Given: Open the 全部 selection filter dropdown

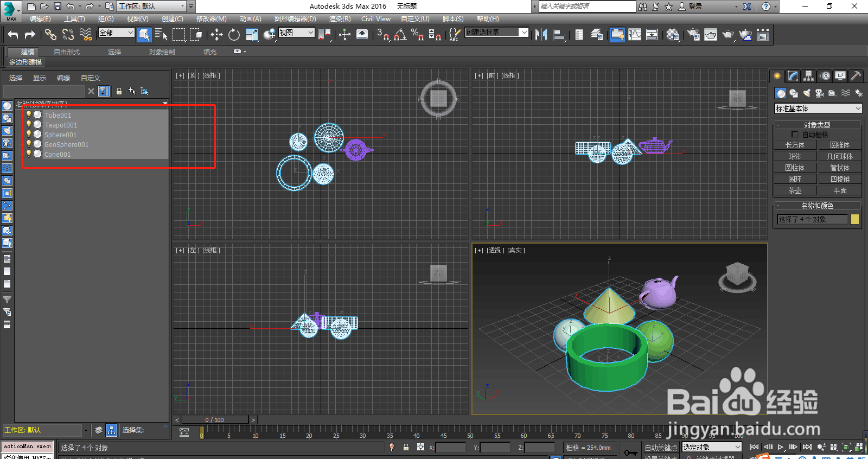Looking at the screenshot, I should [116, 33].
